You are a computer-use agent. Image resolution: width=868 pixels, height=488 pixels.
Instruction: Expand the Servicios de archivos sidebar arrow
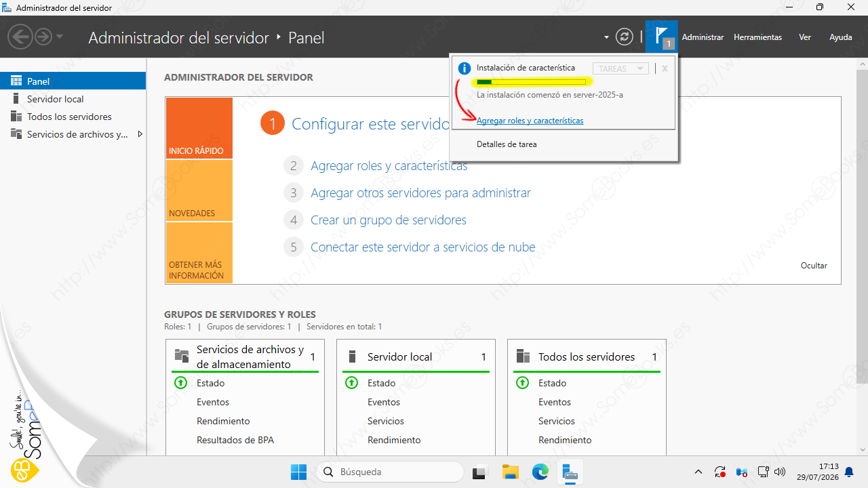[140, 134]
